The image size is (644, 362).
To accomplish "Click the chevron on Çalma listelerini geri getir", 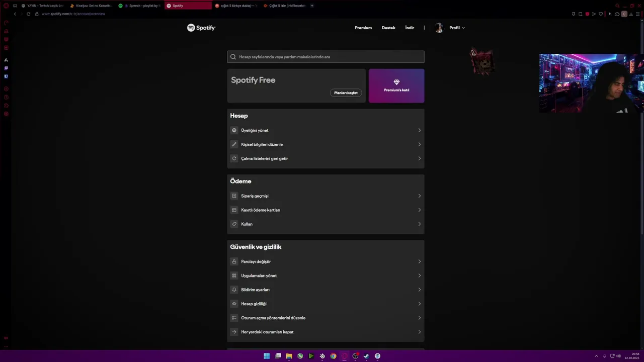I will point(419,158).
